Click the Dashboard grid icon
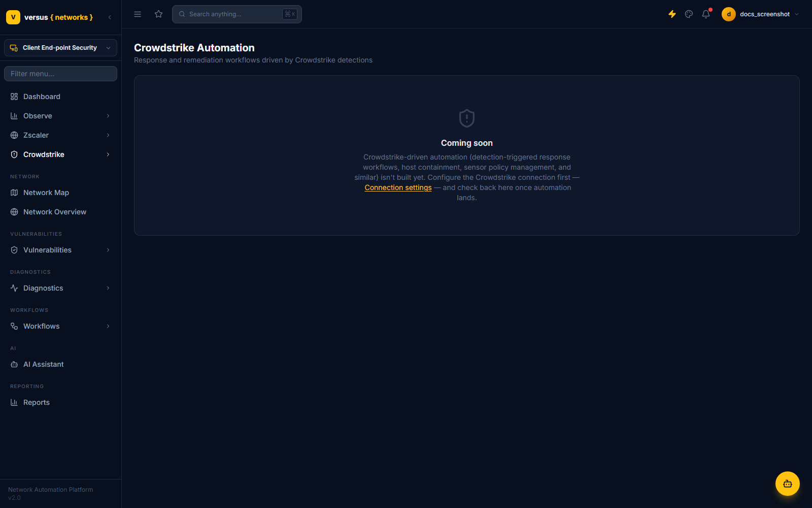This screenshot has height=508, width=812. click(x=14, y=97)
